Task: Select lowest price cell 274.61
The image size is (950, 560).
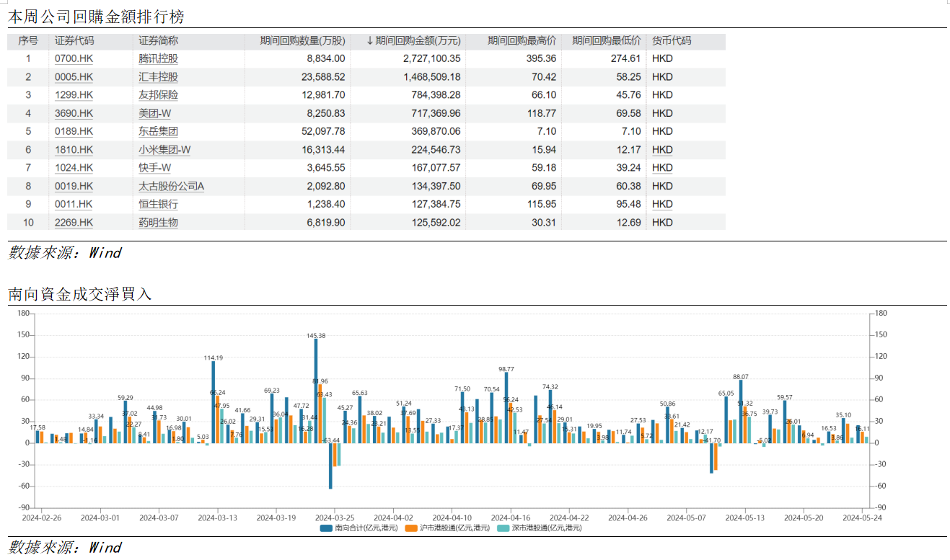Action: click(626, 59)
